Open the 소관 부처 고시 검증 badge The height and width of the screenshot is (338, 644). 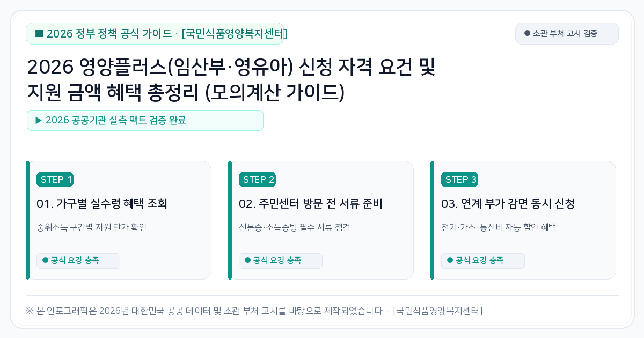567,33
